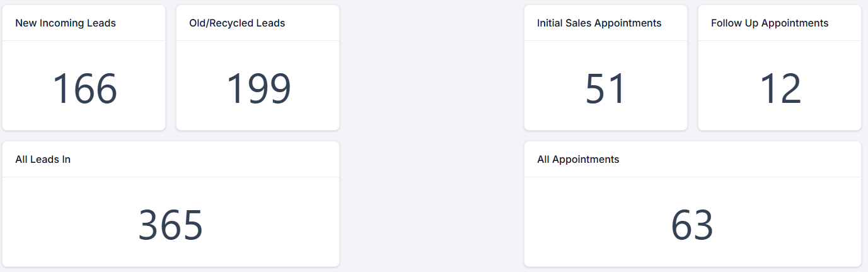
Task: Select the 166 new leads value
Action: [x=84, y=89]
